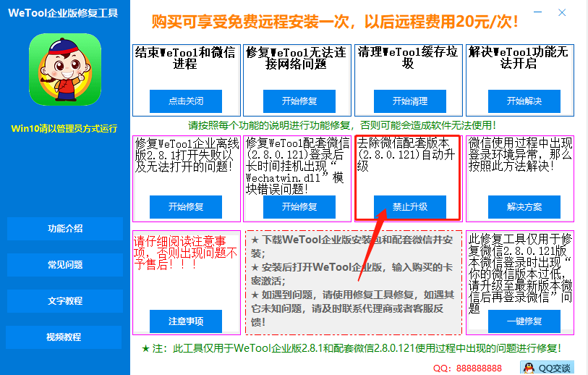Click the bottom green ★ 注 footnote
Image resolution: width=588 pixels, height=375 pixels.
(351, 348)
